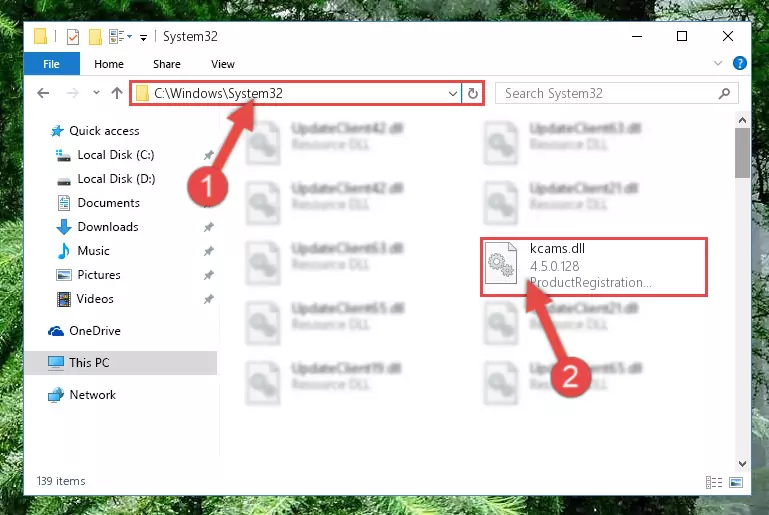Go back with the left arrow
The width and height of the screenshot is (769, 515).
click(43, 93)
